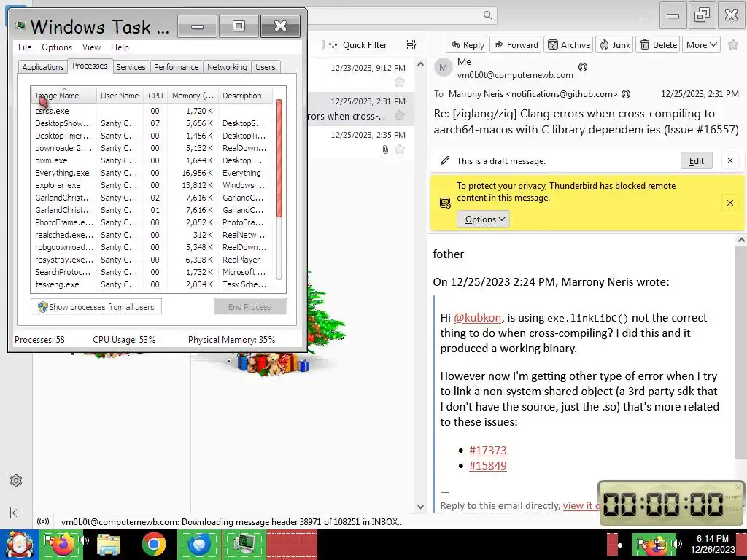The width and height of the screenshot is (747, 560).
Task: Close the countdown timer widget
Action: [x=738, y=486]
